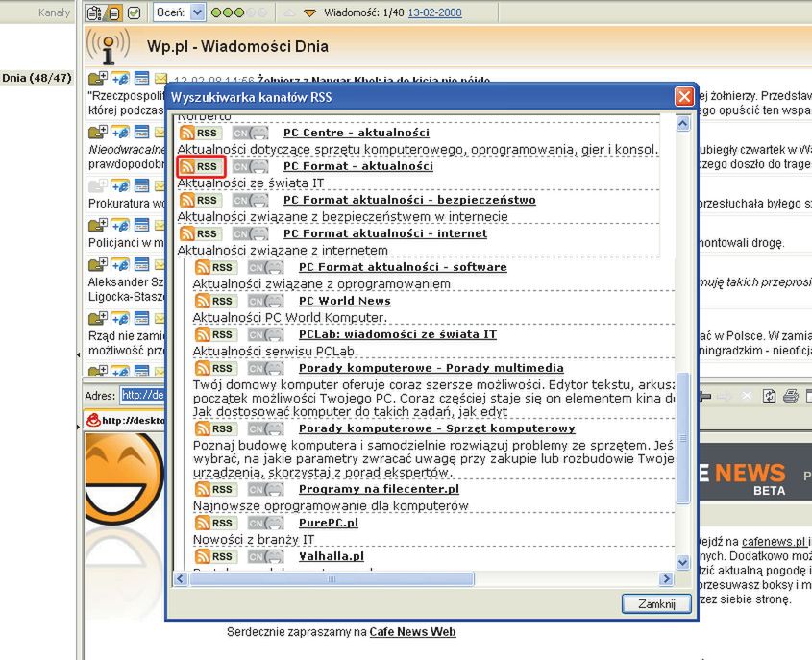Click blue window icon of Policjanci message
The image size is (812, 660).
pyautogui.click(x=141, y=225)
